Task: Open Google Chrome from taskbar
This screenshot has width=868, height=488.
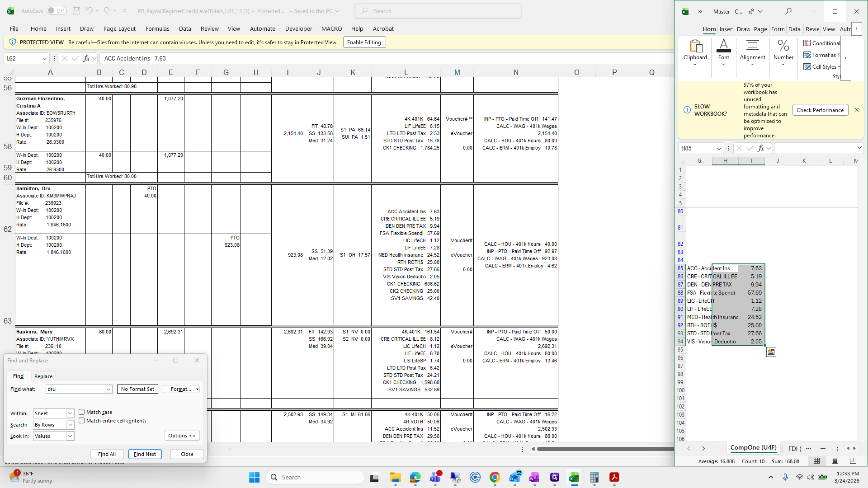Action: tap(495, 477)
